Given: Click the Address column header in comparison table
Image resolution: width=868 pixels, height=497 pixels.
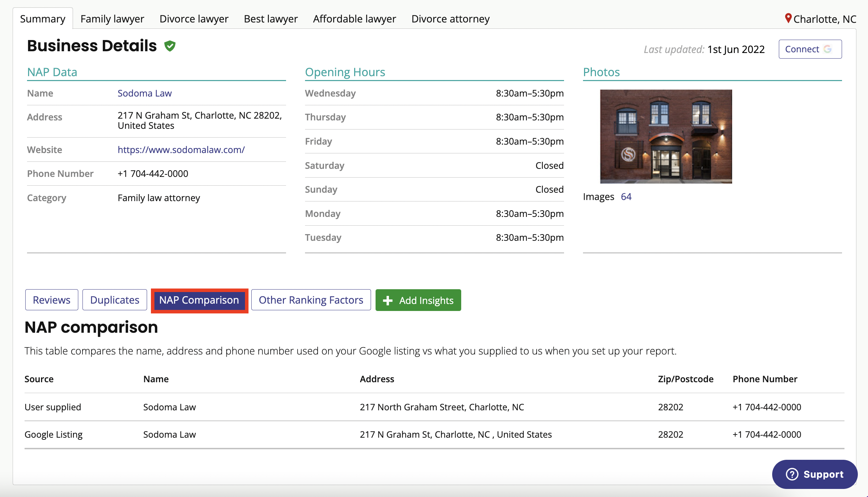Looking at the screenshot, I should pyautogui.click(x=377, y=379).
